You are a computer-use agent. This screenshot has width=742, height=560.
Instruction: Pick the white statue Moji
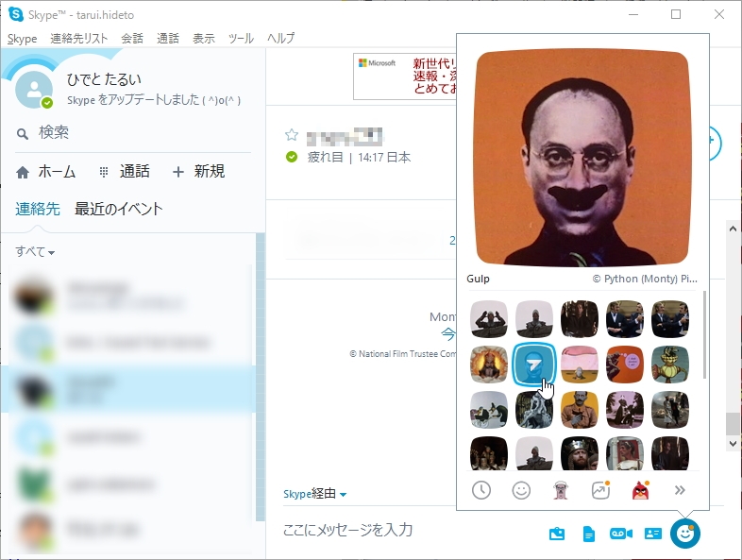pos(534,410)
